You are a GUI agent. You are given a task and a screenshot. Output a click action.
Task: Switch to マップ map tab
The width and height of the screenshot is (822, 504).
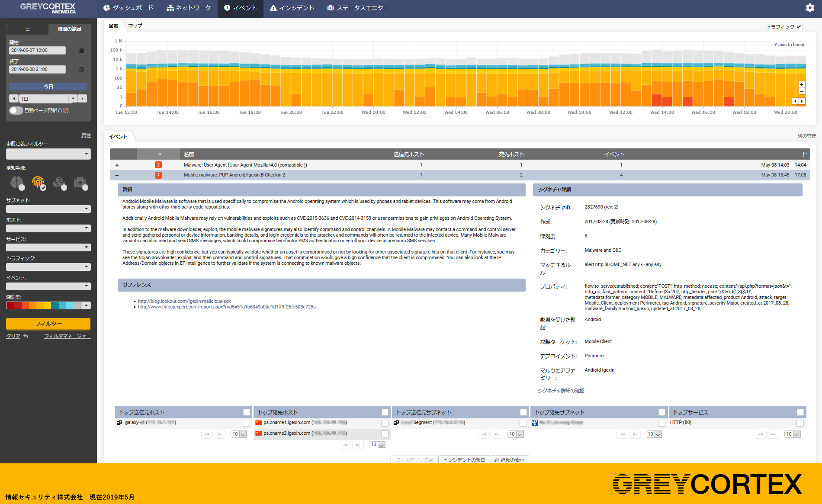tap(135, 26)
